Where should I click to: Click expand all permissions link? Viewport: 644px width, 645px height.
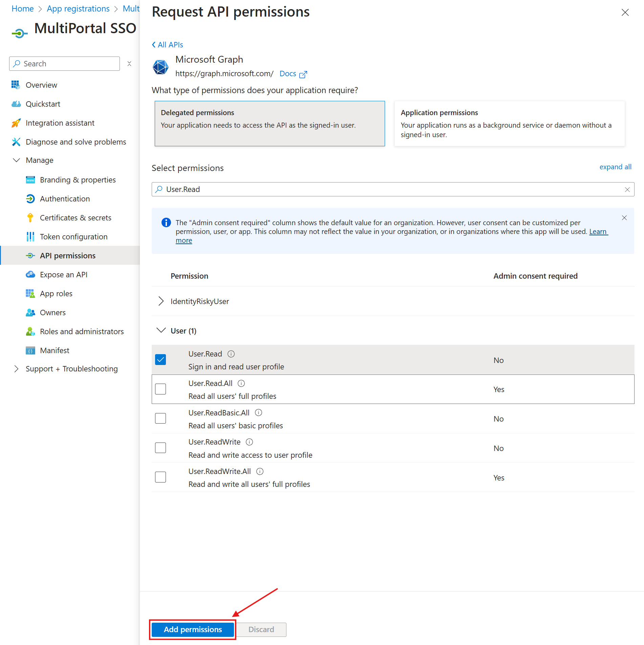[615, 167]
